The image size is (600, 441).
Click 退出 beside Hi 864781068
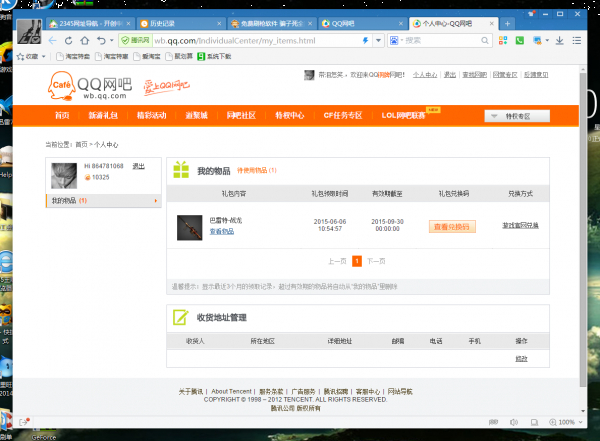point(139,167)
